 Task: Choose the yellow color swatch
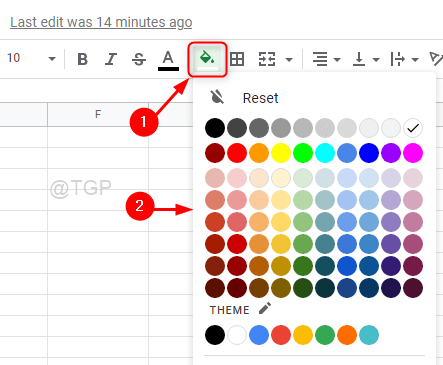click(x=281, y=153)
